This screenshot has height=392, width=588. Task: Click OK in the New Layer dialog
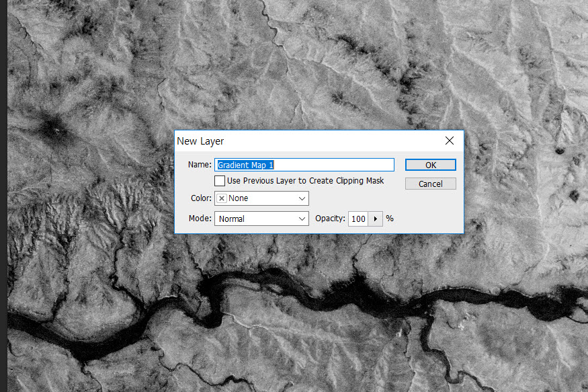tap(431, 165)
